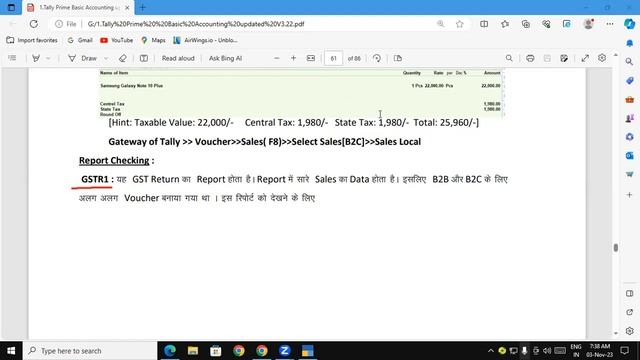Open PDF viewer settings gear
This screenshot has width=640, height=360.
point(602,58)
